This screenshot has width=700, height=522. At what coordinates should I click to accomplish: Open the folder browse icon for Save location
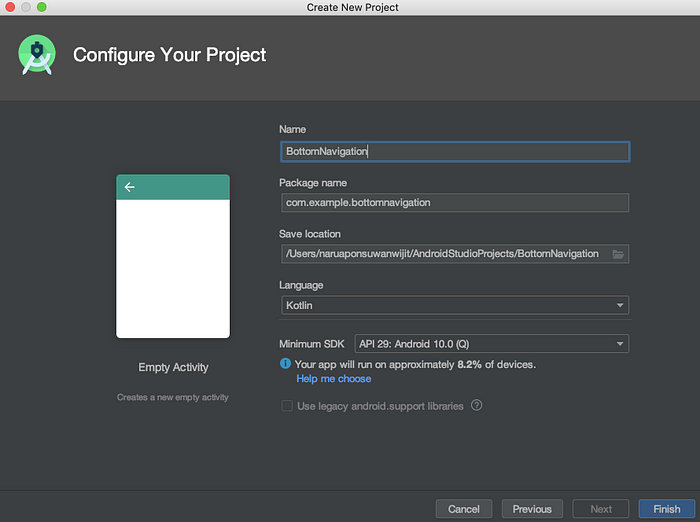tap(618, 254)
